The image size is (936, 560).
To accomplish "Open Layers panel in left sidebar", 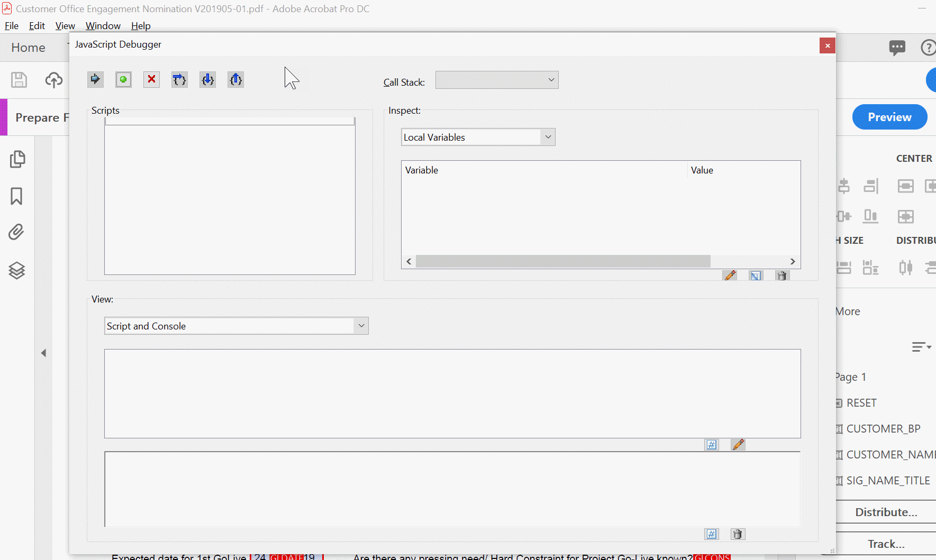I will [x=16, y=270].
